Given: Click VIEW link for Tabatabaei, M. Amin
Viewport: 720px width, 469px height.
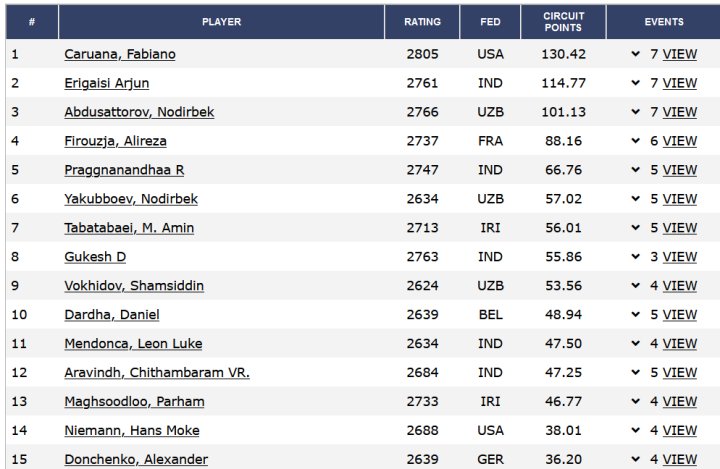Looking at the screenshot, I should point(680,228).
